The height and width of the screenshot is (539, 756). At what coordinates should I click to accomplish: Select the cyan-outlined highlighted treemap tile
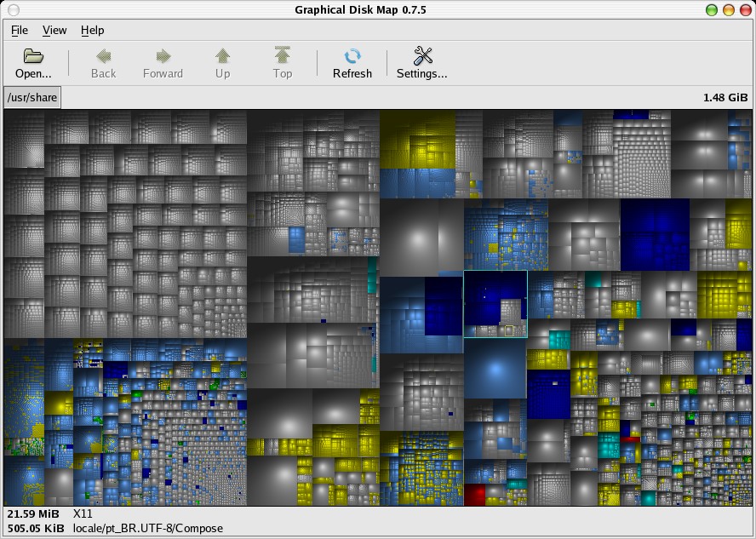click(495, 304)
